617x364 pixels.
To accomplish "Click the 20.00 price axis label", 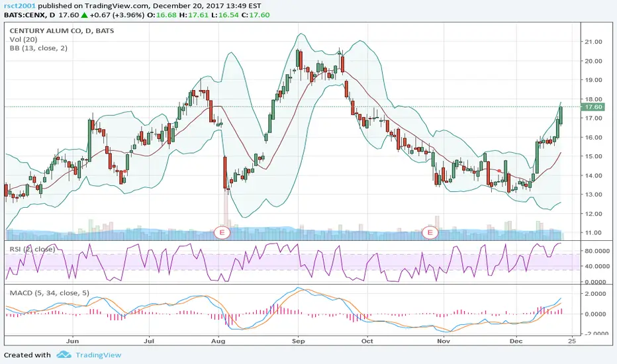I will 593,61.
